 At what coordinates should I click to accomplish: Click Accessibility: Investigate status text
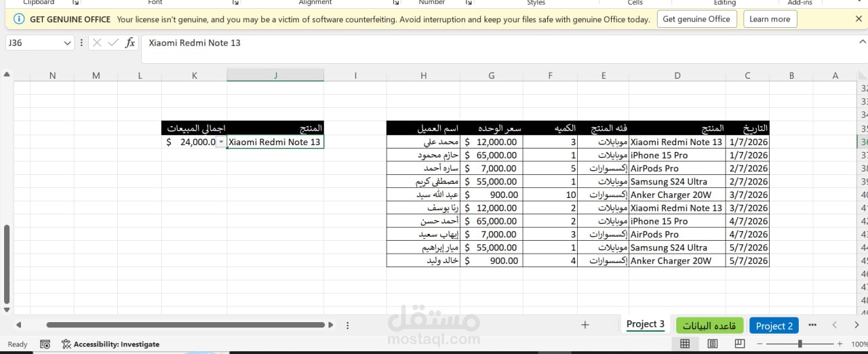click(117, 344)
